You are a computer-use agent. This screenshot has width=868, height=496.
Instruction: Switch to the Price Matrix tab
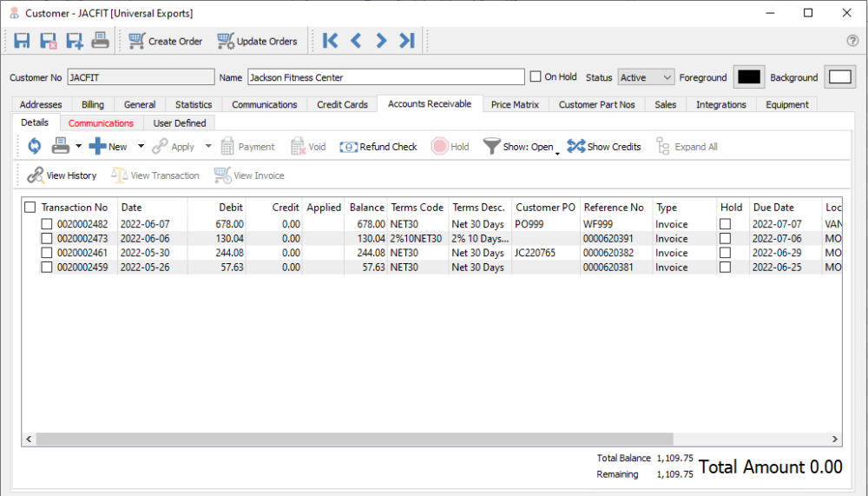(515, 104)
